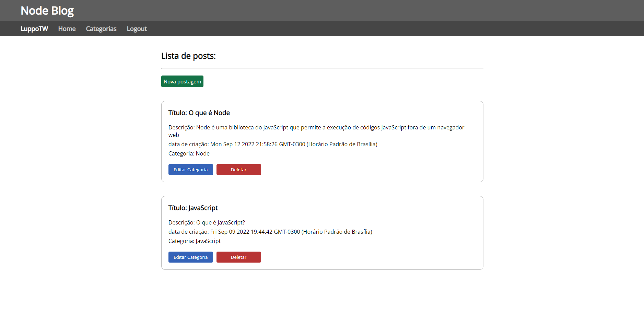Image resolution: width=644 pixels, height=335 pixels.
Task: Click the post title O que é Node
Action: coord(199,113)
